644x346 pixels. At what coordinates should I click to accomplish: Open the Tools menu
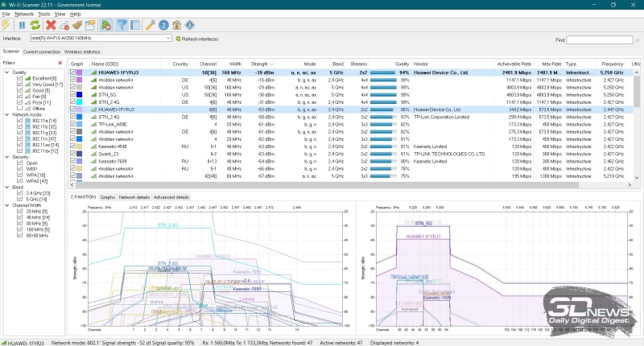(x=43, y=14)
